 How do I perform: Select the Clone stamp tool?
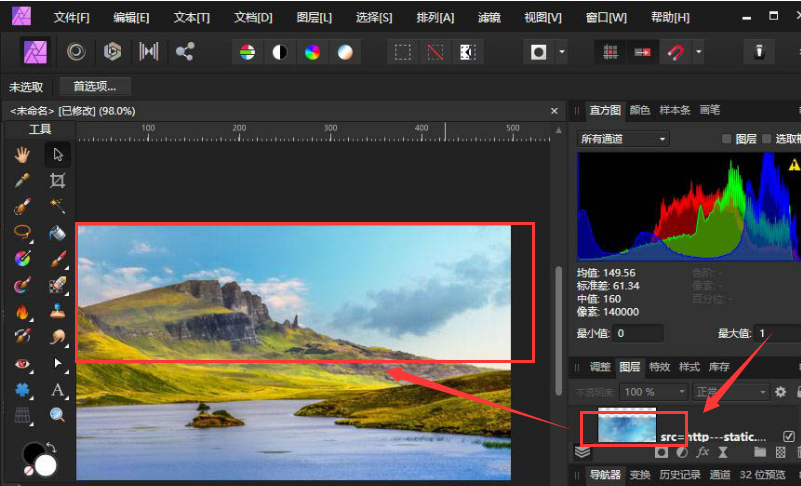point(57,311)
